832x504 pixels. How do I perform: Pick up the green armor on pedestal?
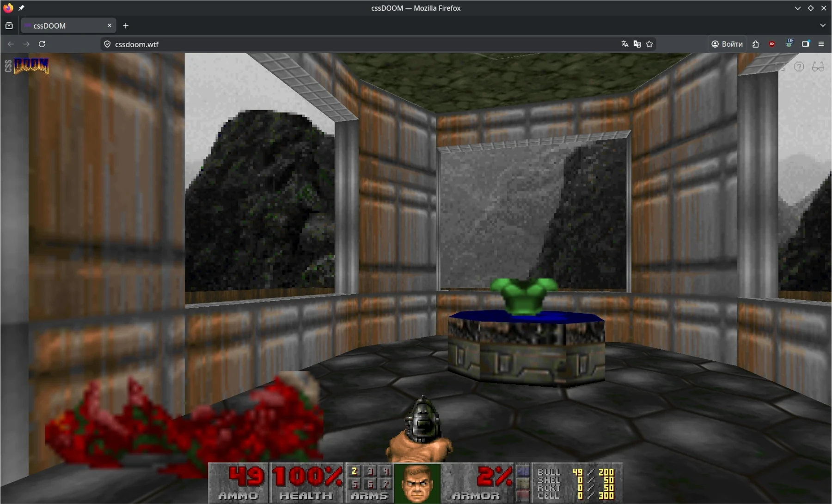coord(524,296)
